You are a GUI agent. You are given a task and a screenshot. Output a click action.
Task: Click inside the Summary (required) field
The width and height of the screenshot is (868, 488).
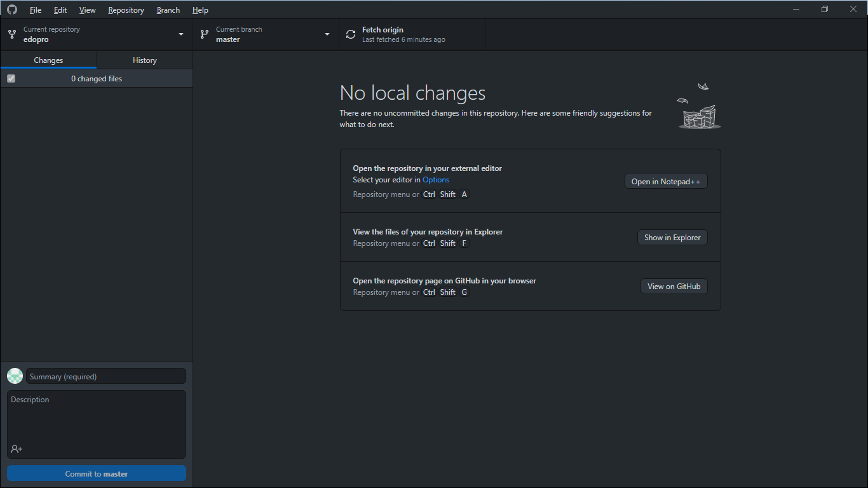coord(105,376)
